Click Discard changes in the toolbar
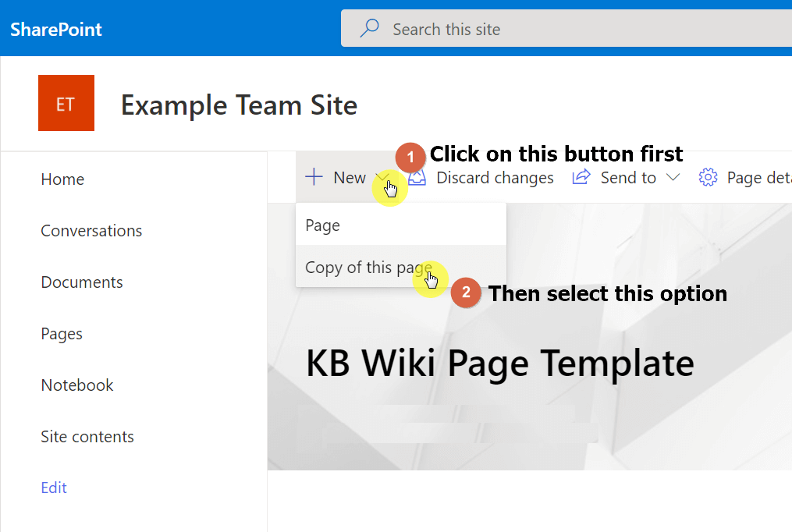Image resolution: width=792 pixels, height=532 pixels. click(x=495, y=178)
